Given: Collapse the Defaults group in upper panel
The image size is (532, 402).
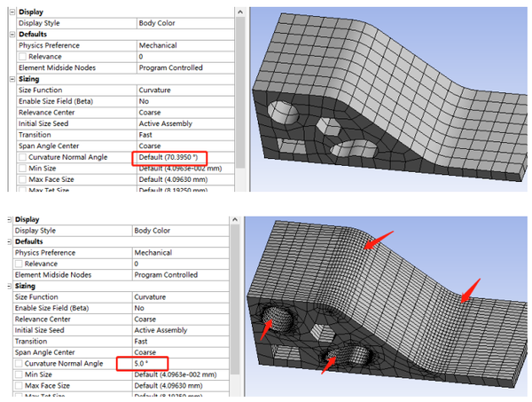Looking at the screenshot, I should point(12,35).
